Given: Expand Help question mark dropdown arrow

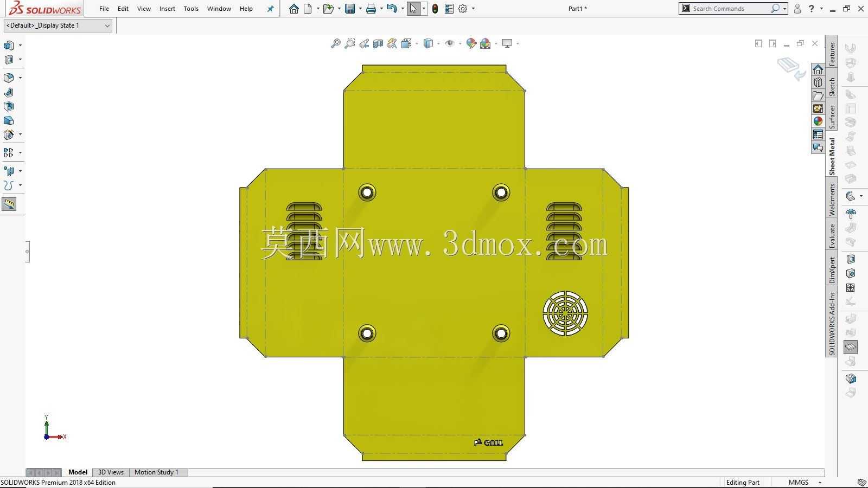Looking at the screenshot, I should coord(821,9).
